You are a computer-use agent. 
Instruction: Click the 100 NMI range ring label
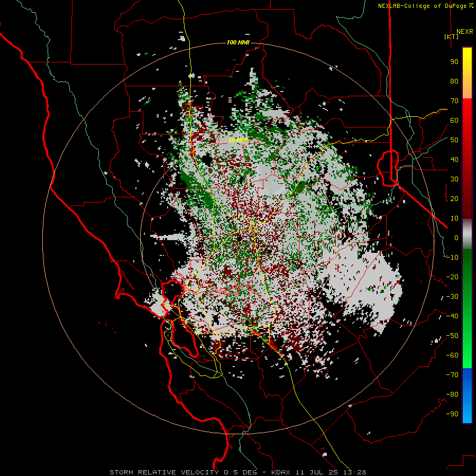click(238, 42)
